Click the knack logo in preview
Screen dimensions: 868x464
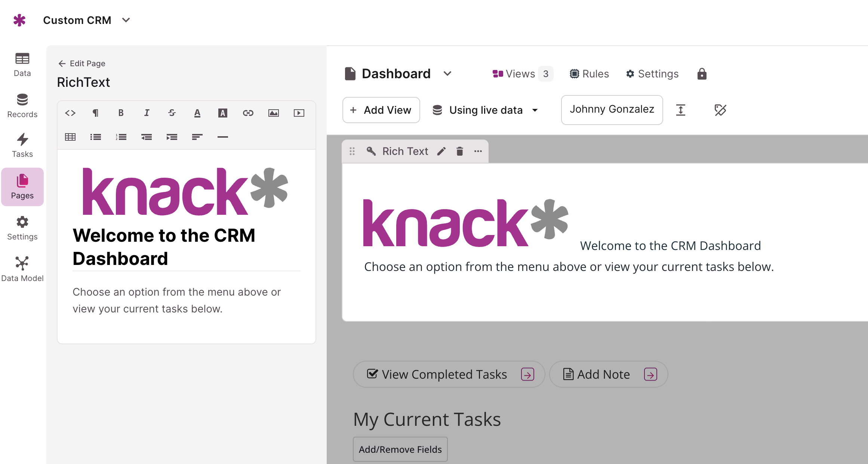pos(466,223)
